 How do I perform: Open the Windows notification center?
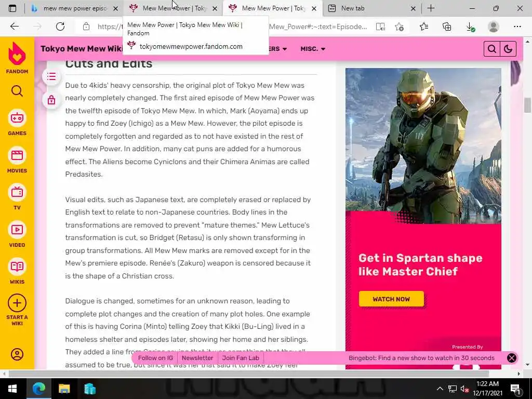point(515,389)
